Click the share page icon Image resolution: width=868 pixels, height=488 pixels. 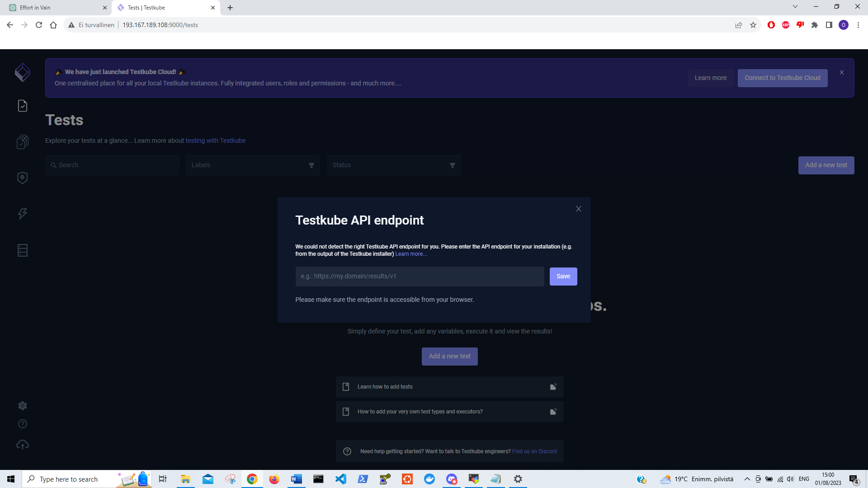tap(739, 25)
